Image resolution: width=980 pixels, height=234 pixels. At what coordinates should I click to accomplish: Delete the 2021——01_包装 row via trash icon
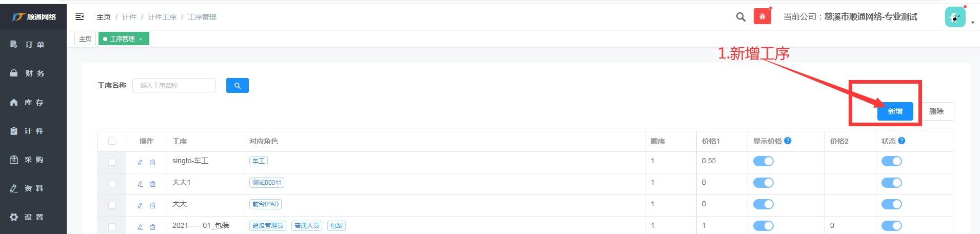(152, 227)
